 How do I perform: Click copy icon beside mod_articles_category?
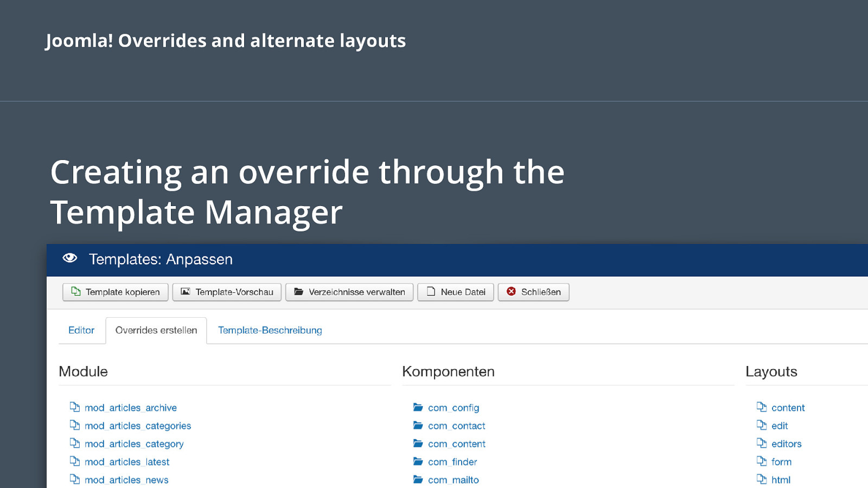coord(75,443)
